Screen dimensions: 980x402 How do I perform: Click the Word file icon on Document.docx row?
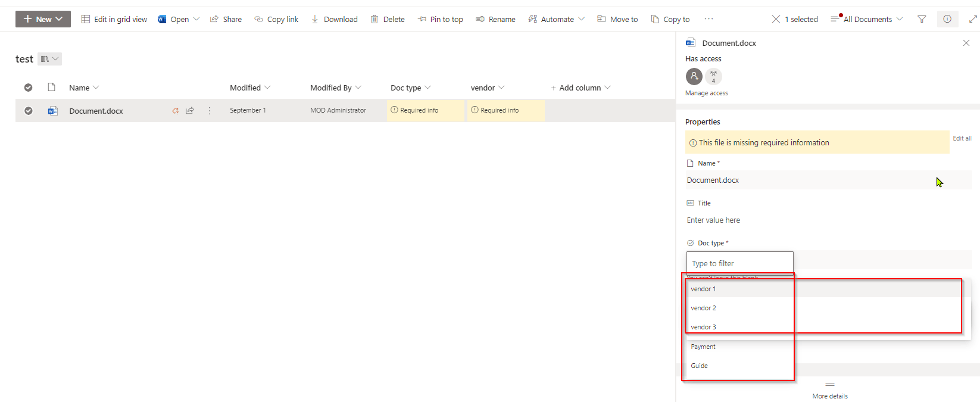coord(52,111)
